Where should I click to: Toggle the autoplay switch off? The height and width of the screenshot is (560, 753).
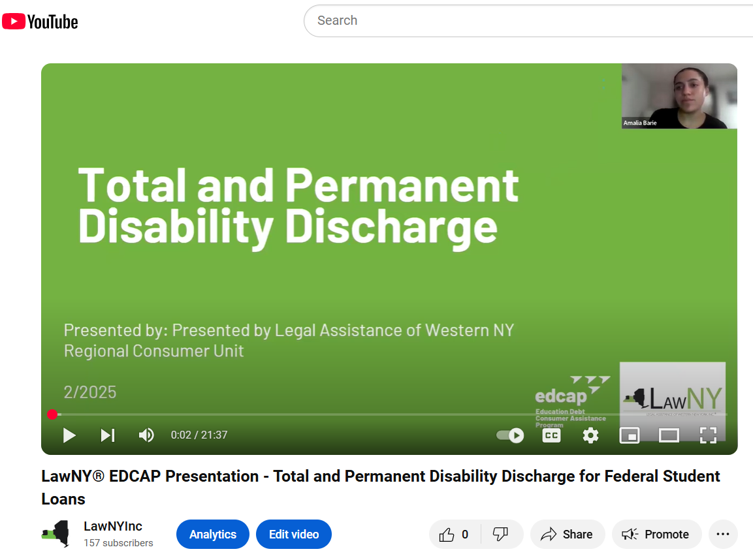(x=510, y=435)
